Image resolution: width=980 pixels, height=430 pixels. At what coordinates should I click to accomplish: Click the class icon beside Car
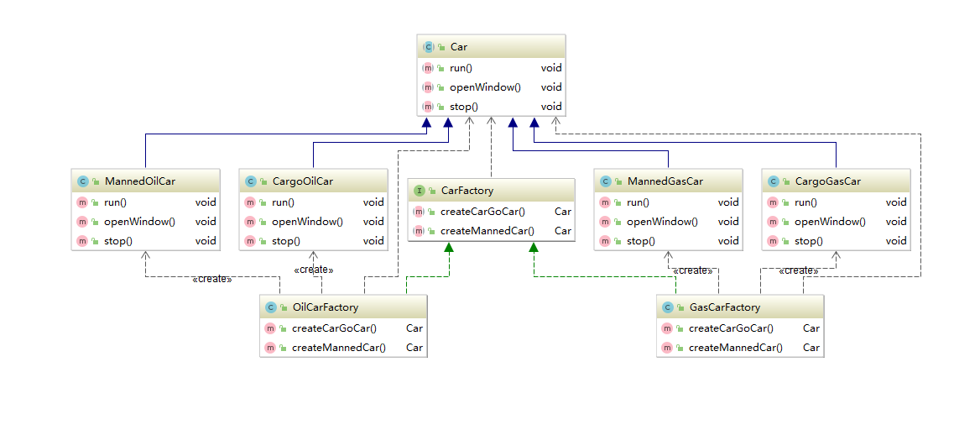click(428, 47)
